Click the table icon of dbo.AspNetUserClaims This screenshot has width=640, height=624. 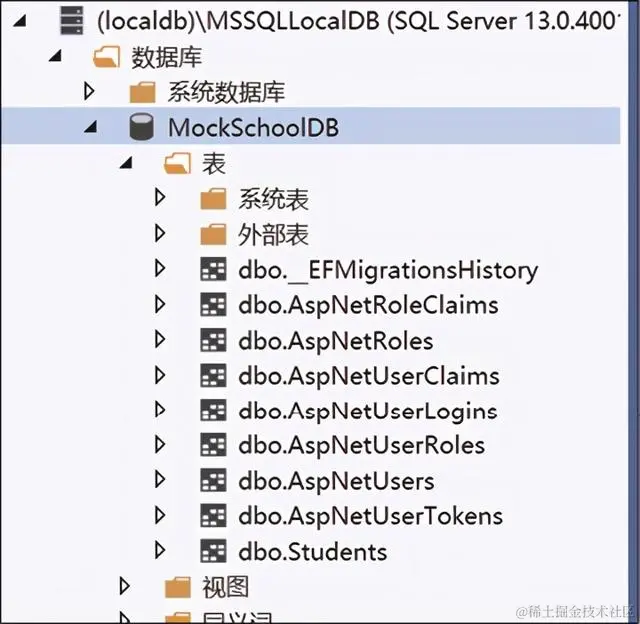[213, 375]
